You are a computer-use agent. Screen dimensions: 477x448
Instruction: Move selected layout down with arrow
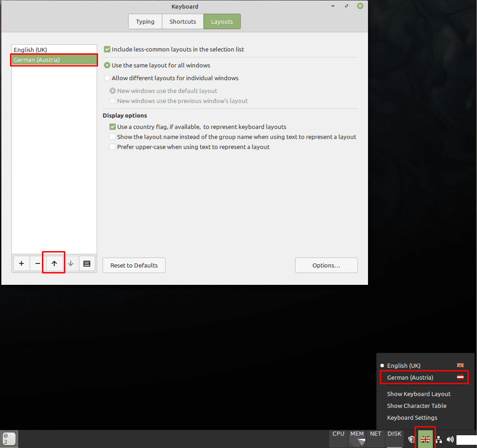(x=71, y=263)
